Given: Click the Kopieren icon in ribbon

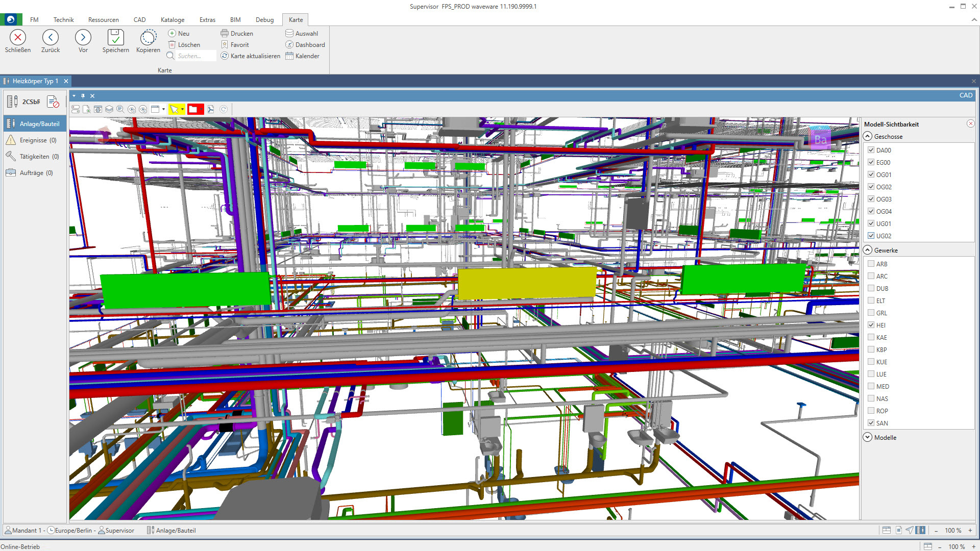Looking at the screenshot, I should [148, 38].
